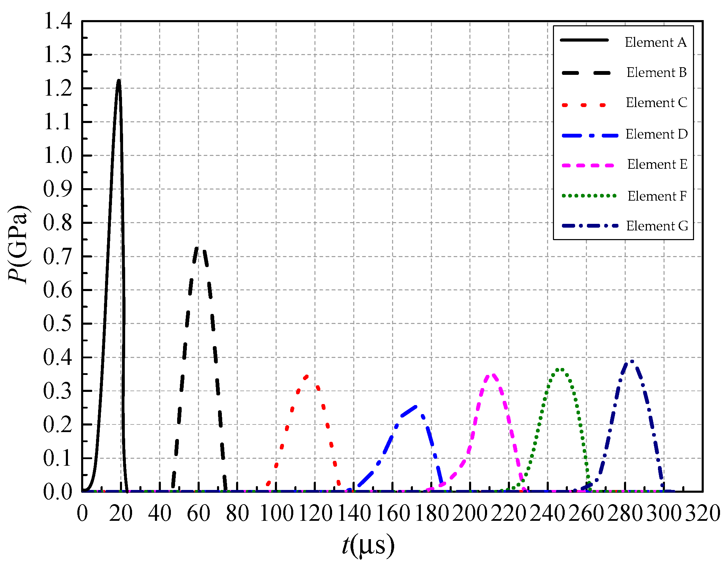Click the 320 x-axis tick label

click(x=703, y=513)
